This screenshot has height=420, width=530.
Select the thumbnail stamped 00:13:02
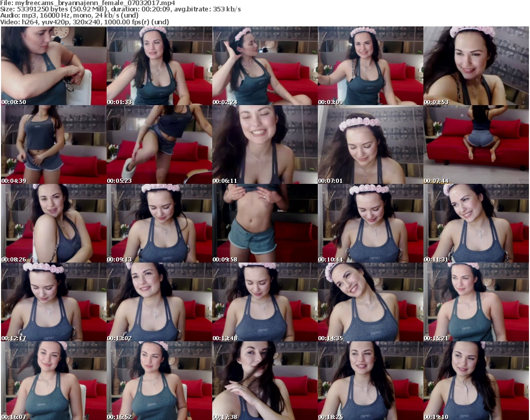159,302
